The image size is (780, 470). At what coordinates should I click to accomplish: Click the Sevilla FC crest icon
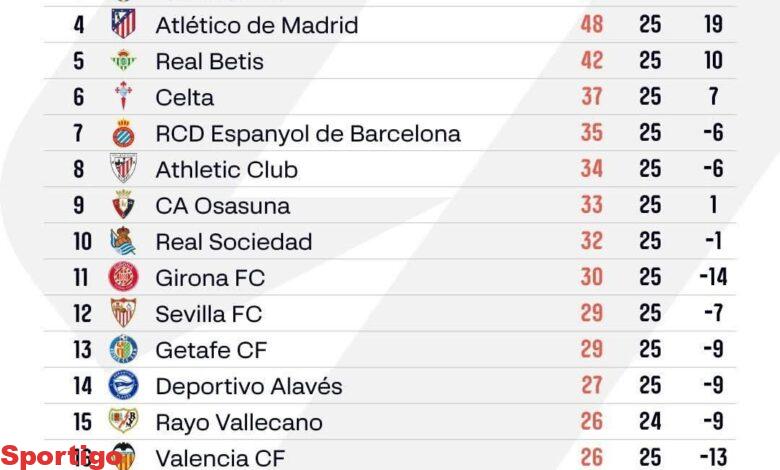[123, 314]
